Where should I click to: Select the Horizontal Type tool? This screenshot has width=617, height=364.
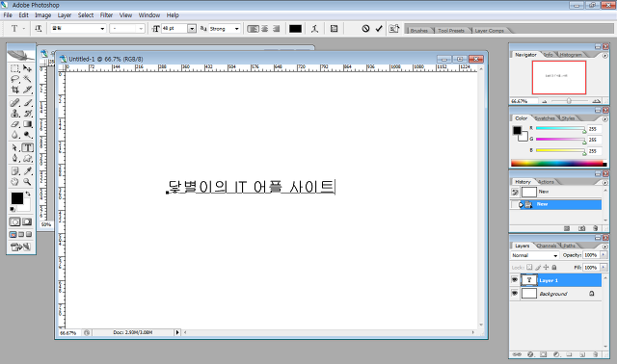(27, 147)
